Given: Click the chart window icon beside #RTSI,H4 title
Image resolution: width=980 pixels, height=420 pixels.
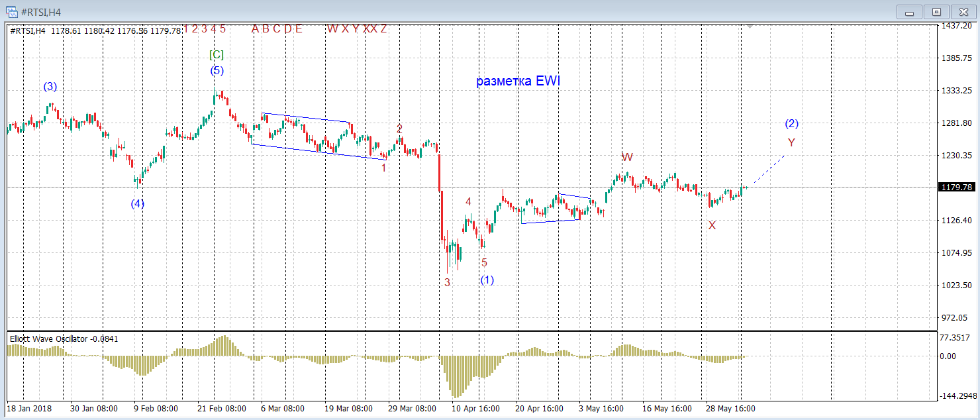Looking at the screenshot, I should pos(11,11).
